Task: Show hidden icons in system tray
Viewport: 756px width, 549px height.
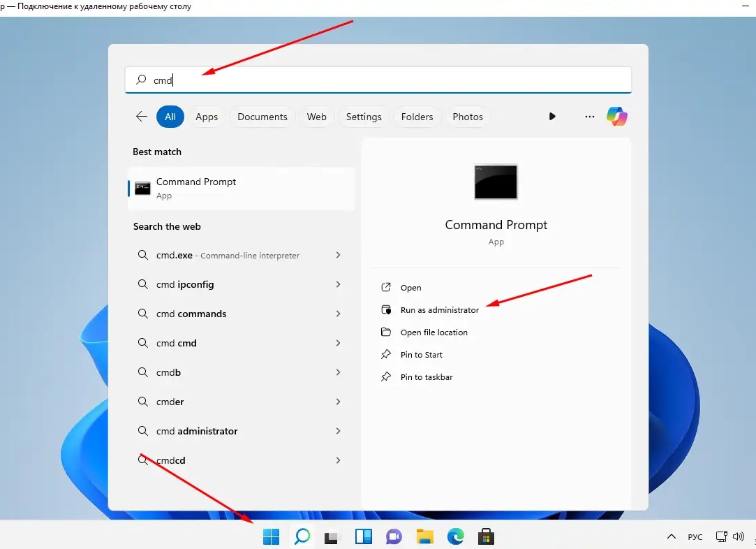Action: point(671,536)
